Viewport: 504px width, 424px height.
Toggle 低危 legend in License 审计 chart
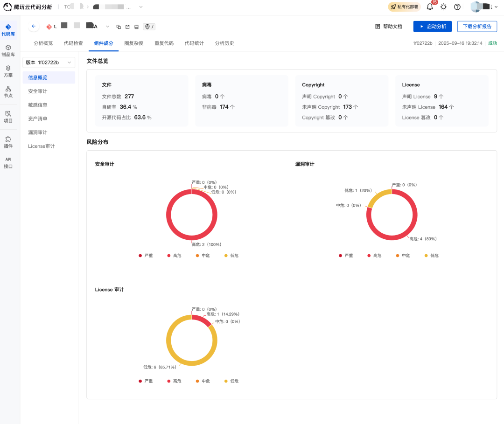point(231,381)
